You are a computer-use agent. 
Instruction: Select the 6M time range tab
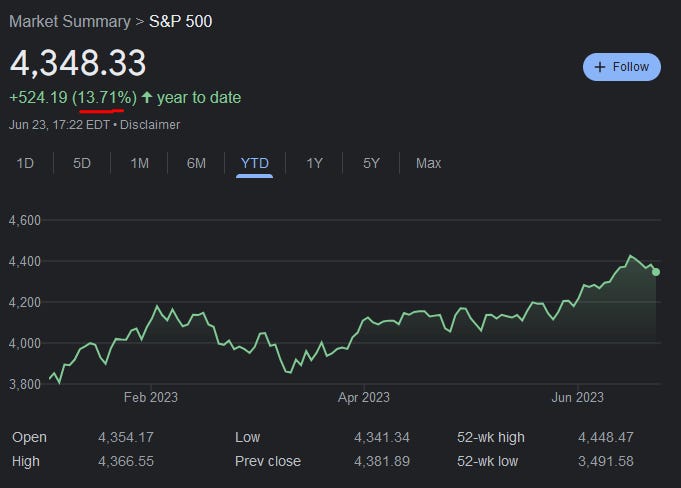196,163
